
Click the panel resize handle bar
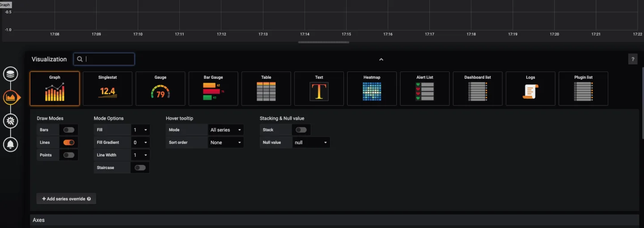324,42
